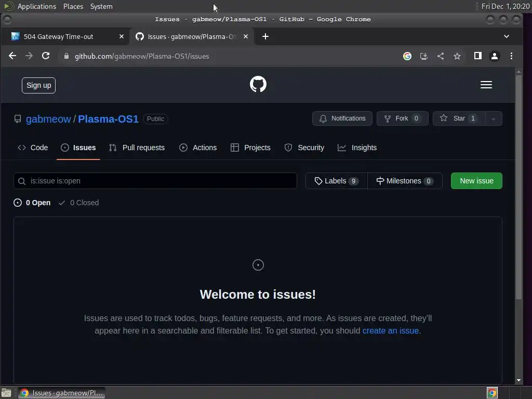
Task: Open the Places menu
Action: pyautogui.click(x=73, y=6)
